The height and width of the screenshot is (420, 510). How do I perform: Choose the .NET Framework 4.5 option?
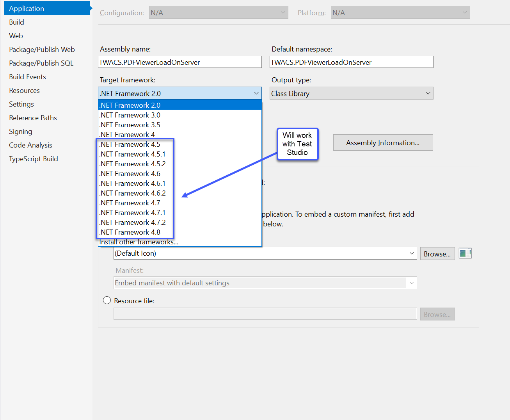[x=180, y=144]
